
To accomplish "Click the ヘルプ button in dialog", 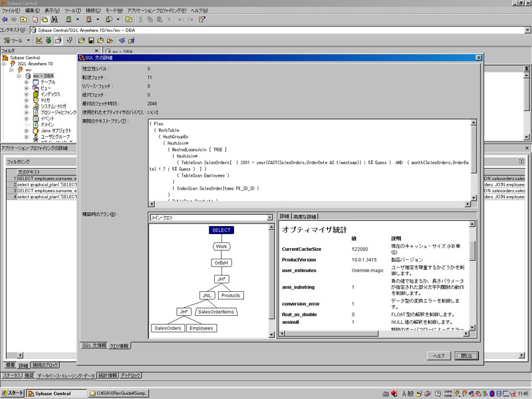I will [439, 356].
